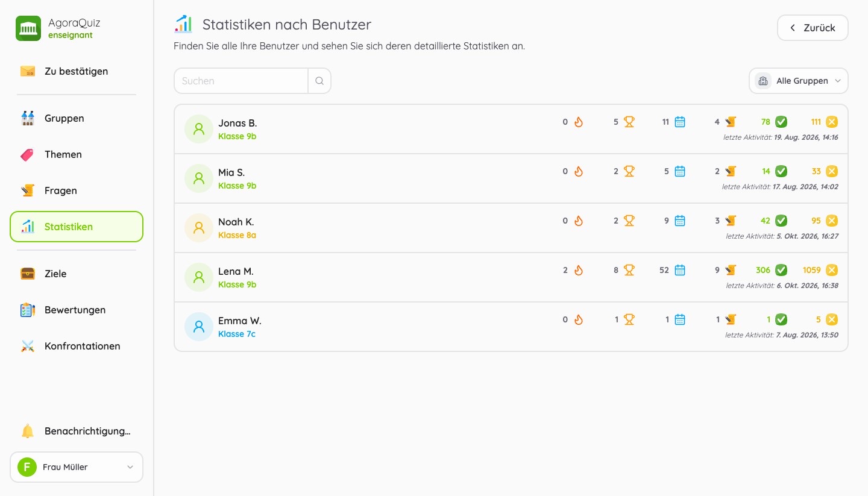Click the flame icon in Mia S.'s row

click(x=579, y=171)
